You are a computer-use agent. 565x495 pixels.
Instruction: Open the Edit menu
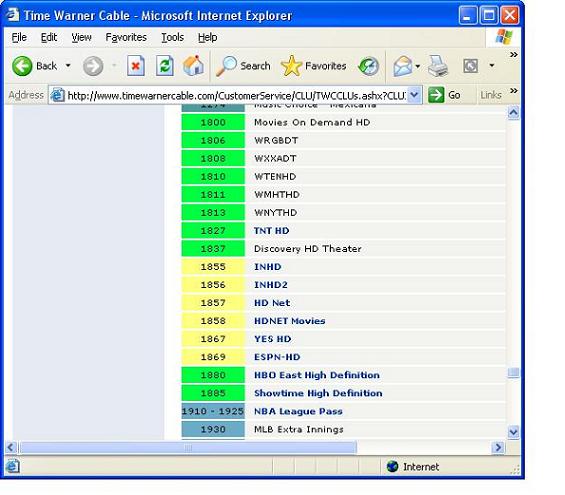(x=49, y=37)
